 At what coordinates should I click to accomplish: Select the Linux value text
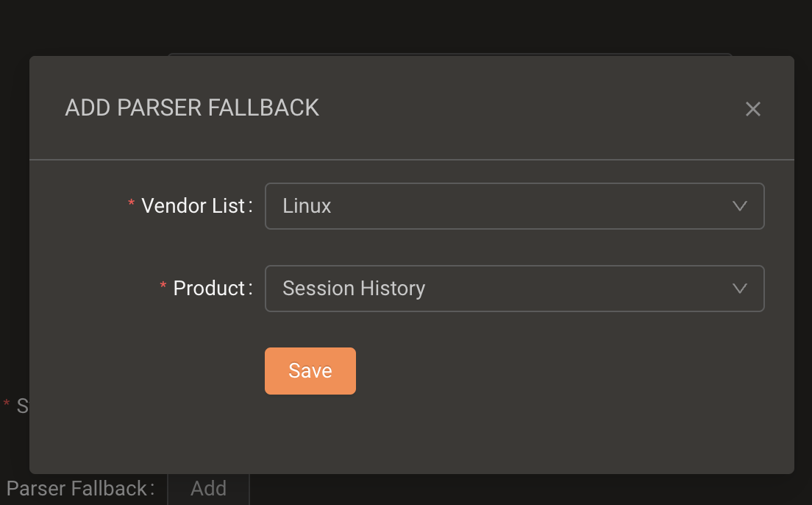pos(307,206)
